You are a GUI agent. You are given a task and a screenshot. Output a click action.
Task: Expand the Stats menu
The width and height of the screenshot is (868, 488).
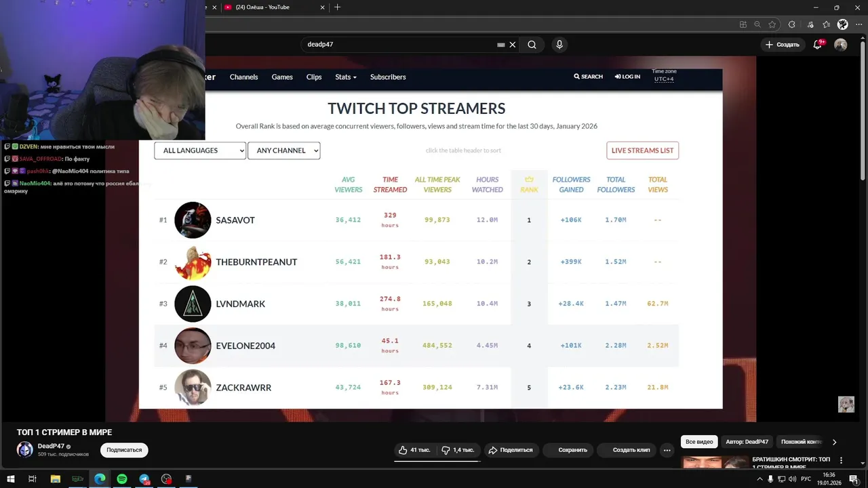click(345, 77)
